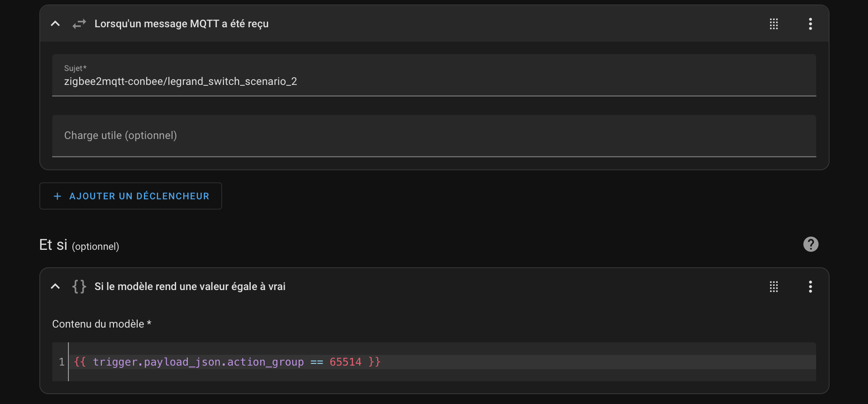The height and width of the screenshot is (404, 868).
Task: Open the template condition three-dot menu
Action: pyautogui.click(x=810, y=286)
